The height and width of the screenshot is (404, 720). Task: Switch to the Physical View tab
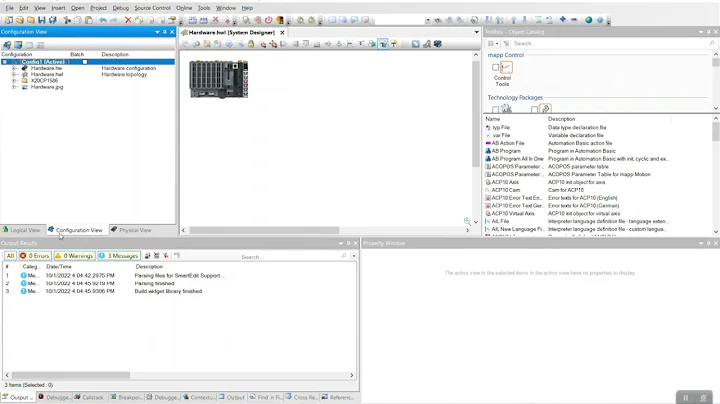pos(131,230)
